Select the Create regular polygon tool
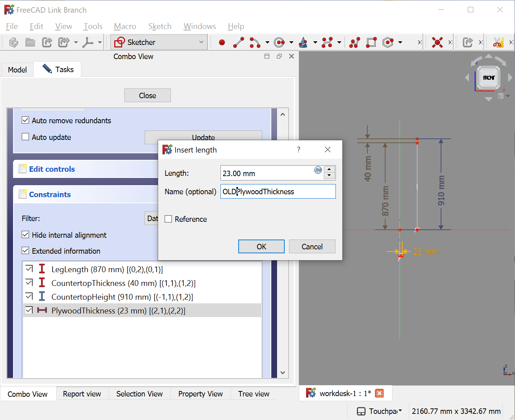This screenshot has width=515, height=420. click(387, 42)
